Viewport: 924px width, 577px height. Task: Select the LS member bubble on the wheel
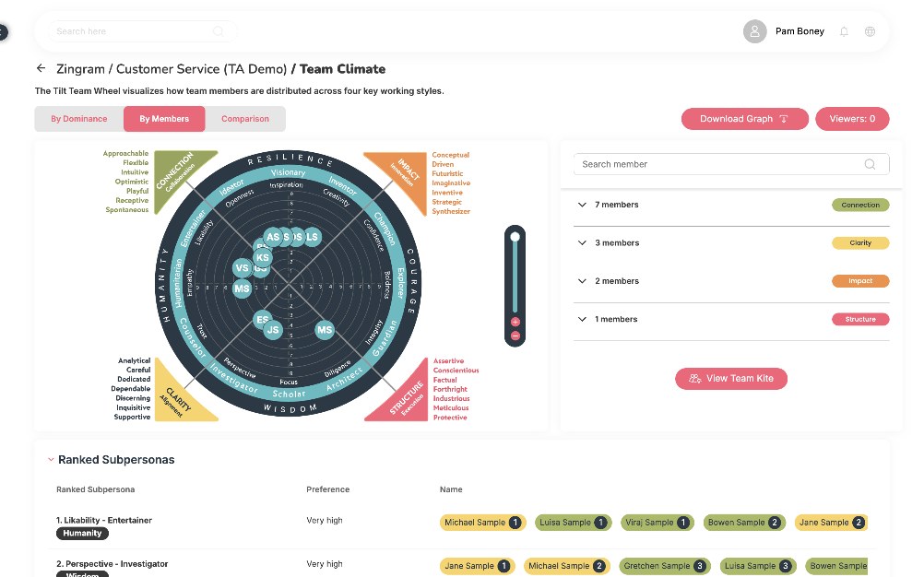pos(312,237)
